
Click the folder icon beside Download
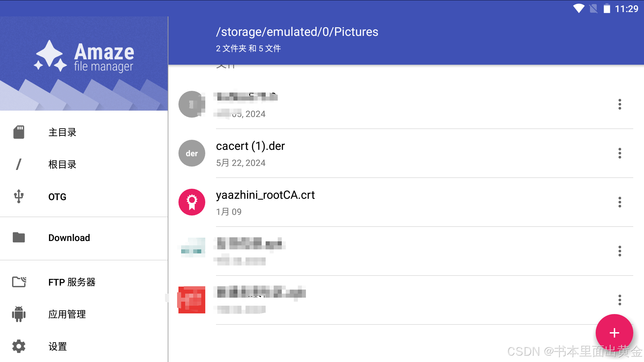tap(19, 237)
